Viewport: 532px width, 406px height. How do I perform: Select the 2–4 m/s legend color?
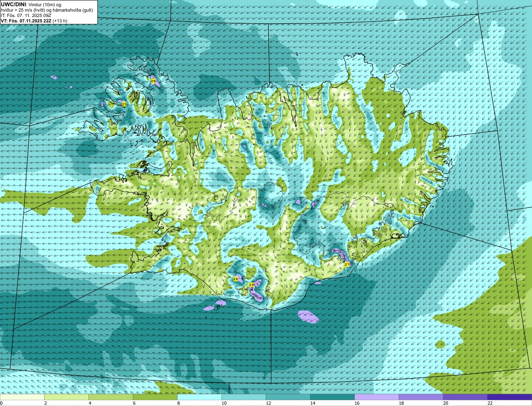click(x=66, y=397)
